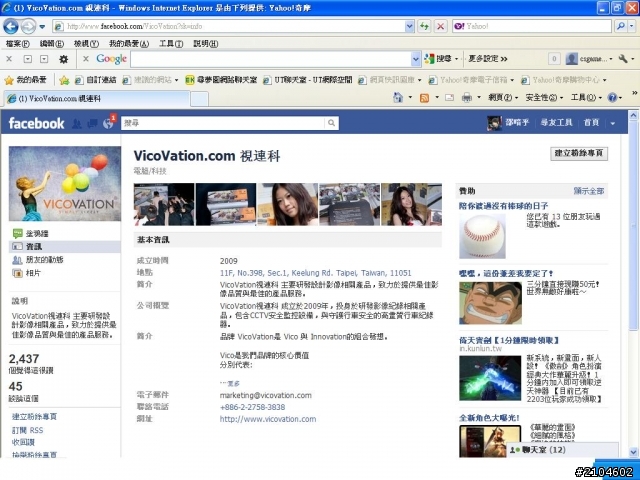The image size is (640, 480).
Task: Click the address link 11F, No.398 Keelung Rd
Action: (316, 273)
